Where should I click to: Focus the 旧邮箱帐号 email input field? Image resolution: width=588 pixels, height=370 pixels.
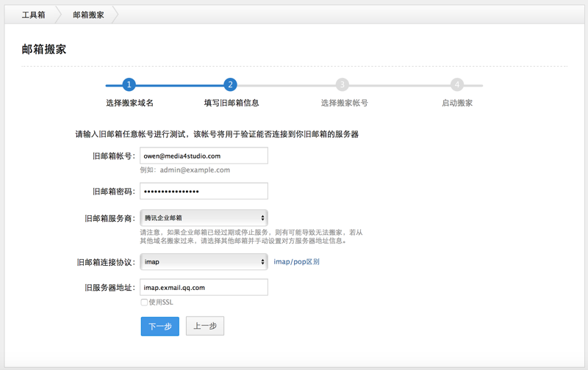tap(204, 156)
